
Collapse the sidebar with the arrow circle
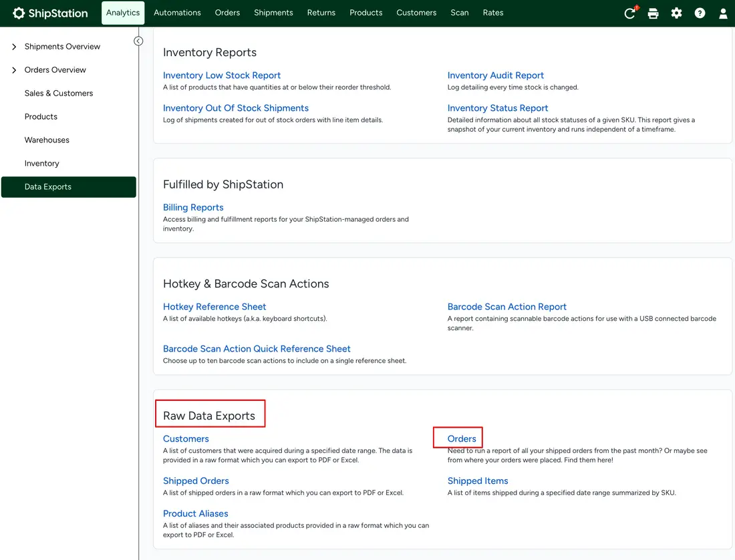[138, 41]
